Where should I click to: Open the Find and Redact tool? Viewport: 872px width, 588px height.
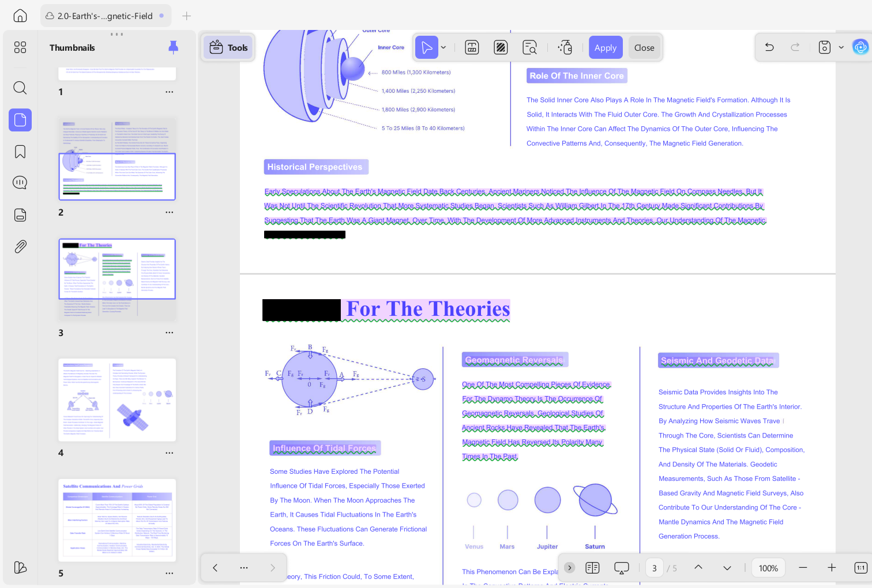click(529, 47)
